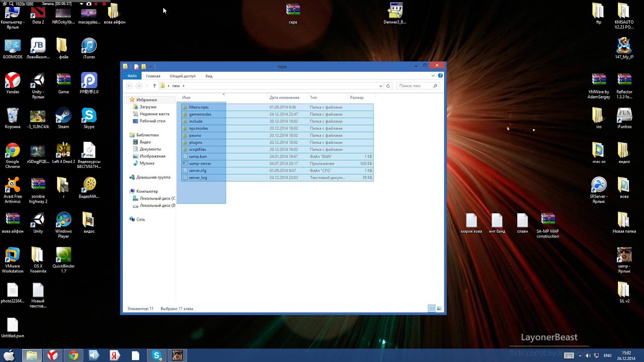Viewport: 644px width, 362px height.
Task: Refresh the new folder view
Action: 388,86
